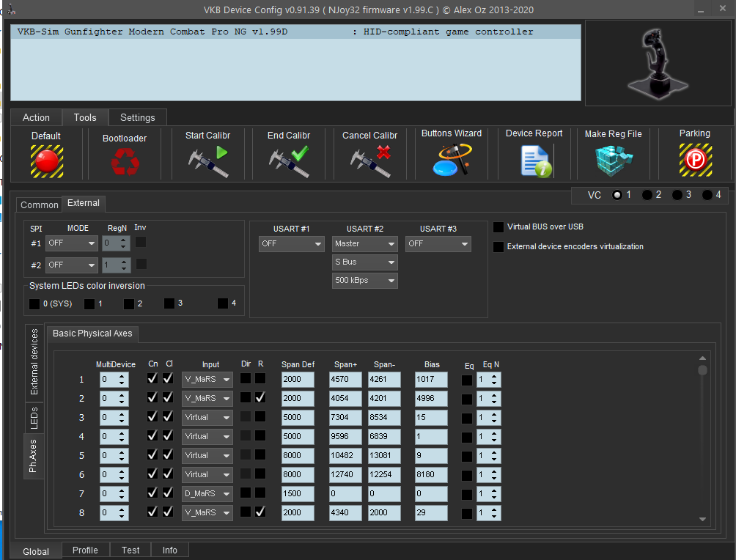Select the vertical LEDs side tab
Image resolution: width=736 pixels, height=560 pixels.
34,419
